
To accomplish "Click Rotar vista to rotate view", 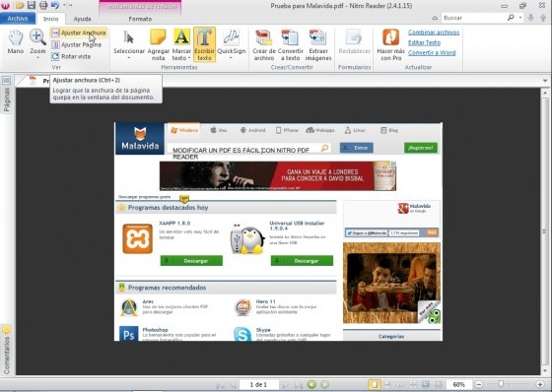I will point(71,56).
